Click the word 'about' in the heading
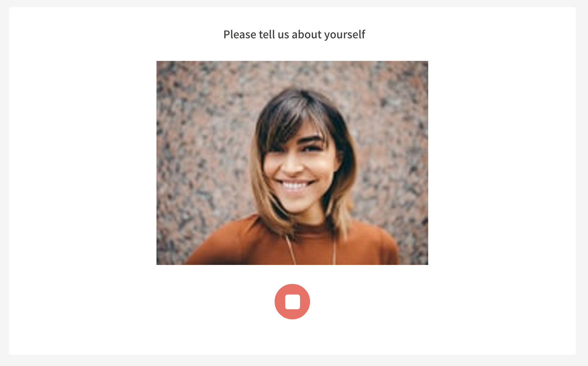588x366 pixels. [306, 34]
